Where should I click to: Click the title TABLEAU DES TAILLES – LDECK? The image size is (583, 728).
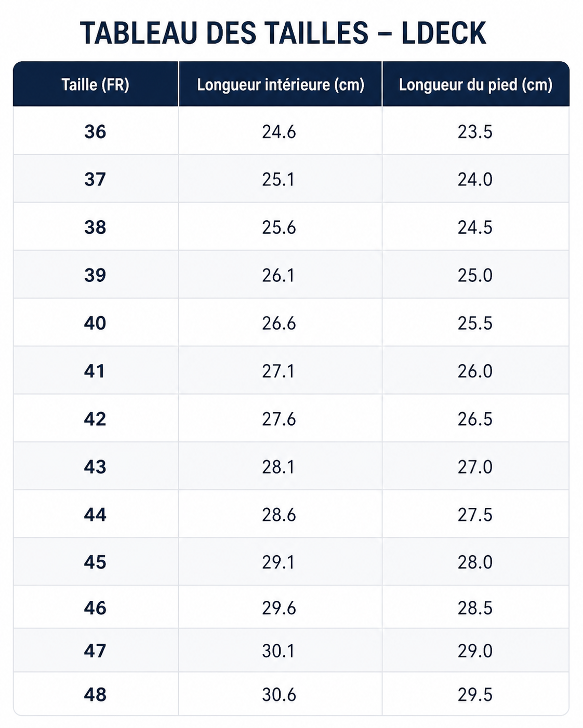click(x=283, y=33)
